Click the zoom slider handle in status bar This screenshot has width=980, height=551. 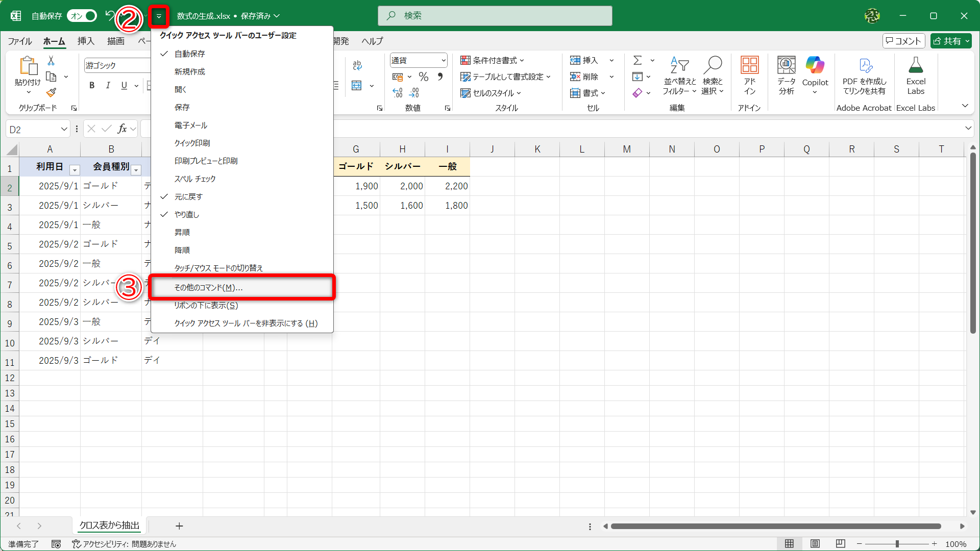point(897,544)
